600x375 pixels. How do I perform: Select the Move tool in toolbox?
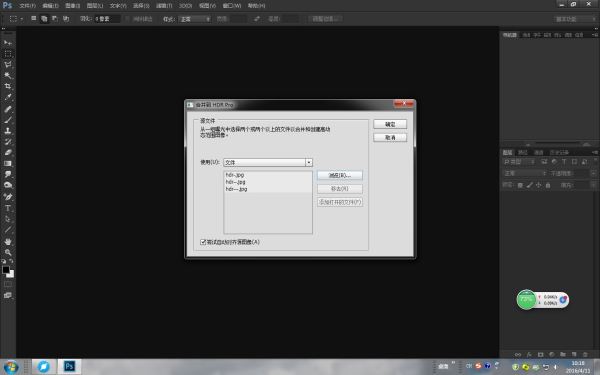tap(8, 42)
